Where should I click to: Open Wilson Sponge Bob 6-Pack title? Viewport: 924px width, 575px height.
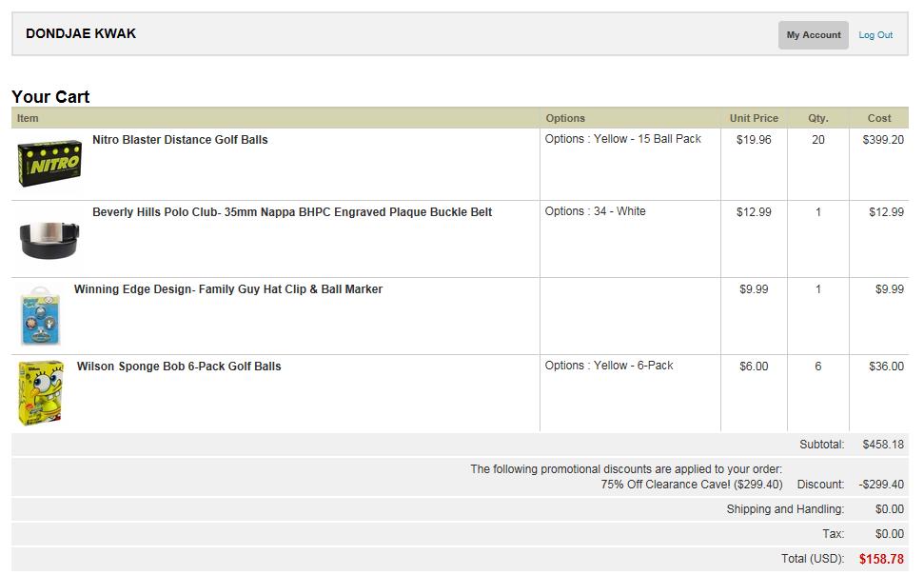pyautogui.click(x=179, y=367)
